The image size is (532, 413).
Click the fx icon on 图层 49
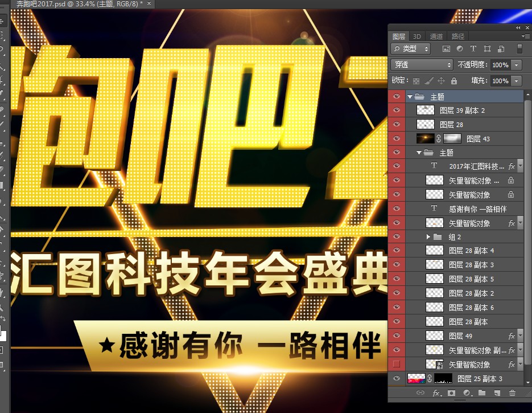(512, 336)
